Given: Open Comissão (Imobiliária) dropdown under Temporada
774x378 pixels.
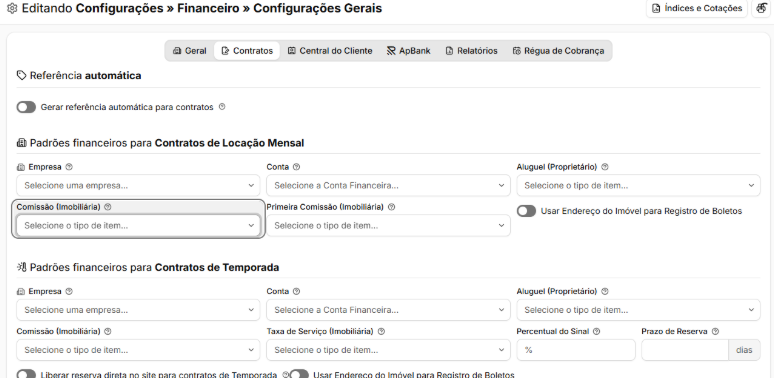Looking at the screenshot, I should tap(138, 350).
